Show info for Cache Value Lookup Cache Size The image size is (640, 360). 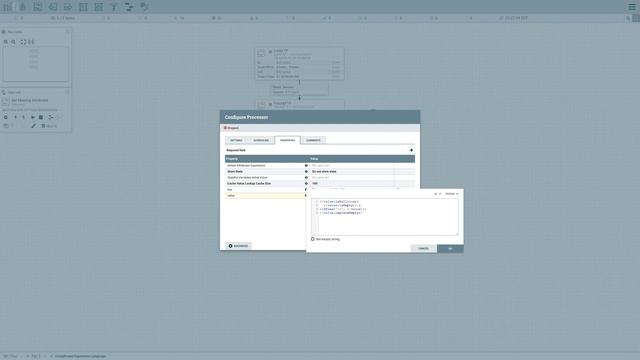[306, 184]
